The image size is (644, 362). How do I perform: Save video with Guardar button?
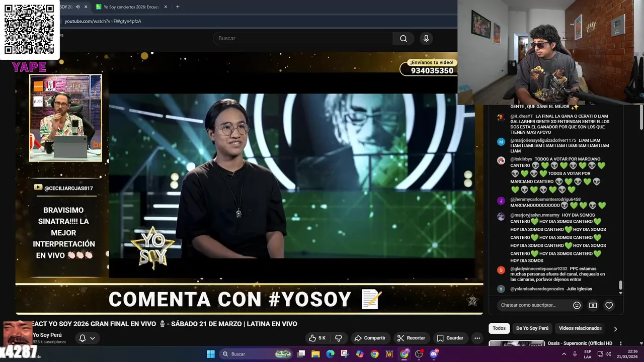click(450, 338)
